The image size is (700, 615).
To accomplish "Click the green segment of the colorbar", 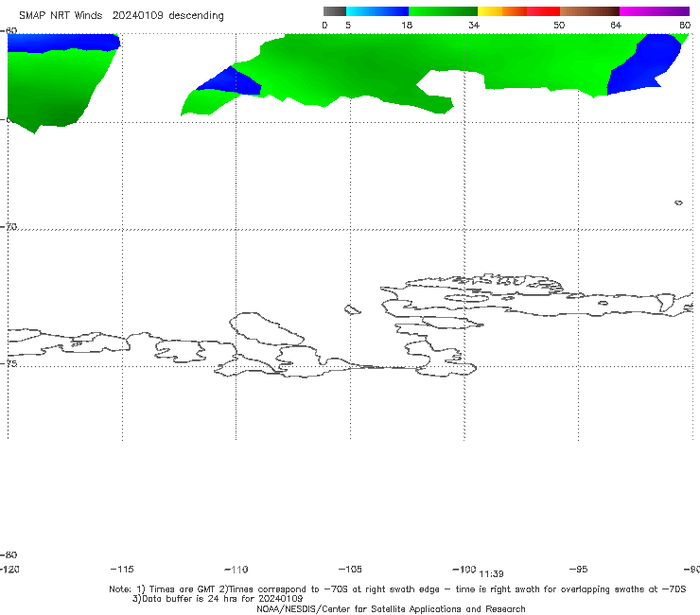I will tap(443, 11).
